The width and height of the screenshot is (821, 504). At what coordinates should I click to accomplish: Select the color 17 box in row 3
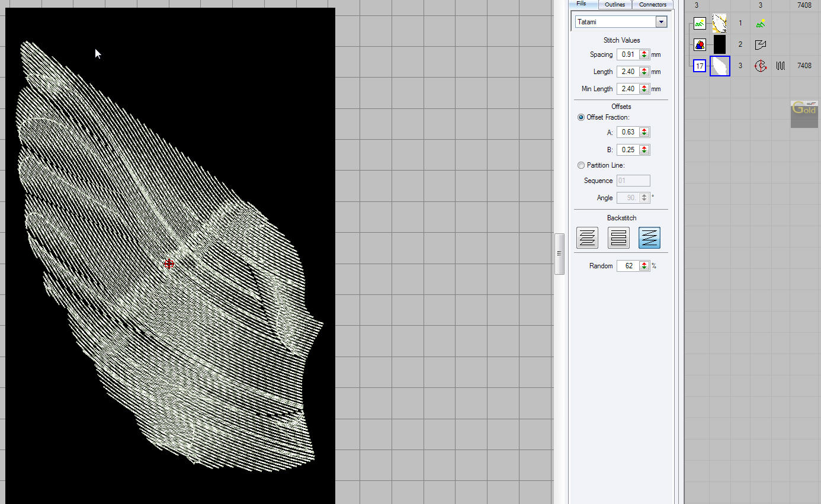(x=700, y=66)
